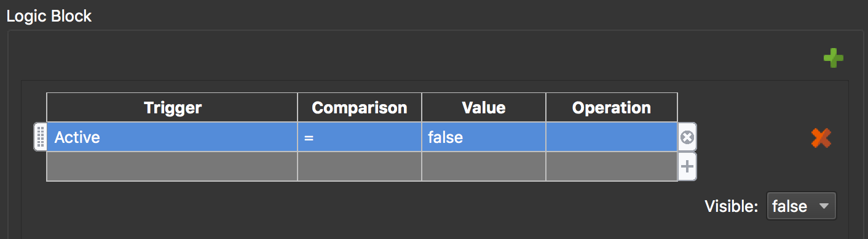Click the empty Value cell in second row
This screenshot has width=868, height=239.
[x=484, y=166]
